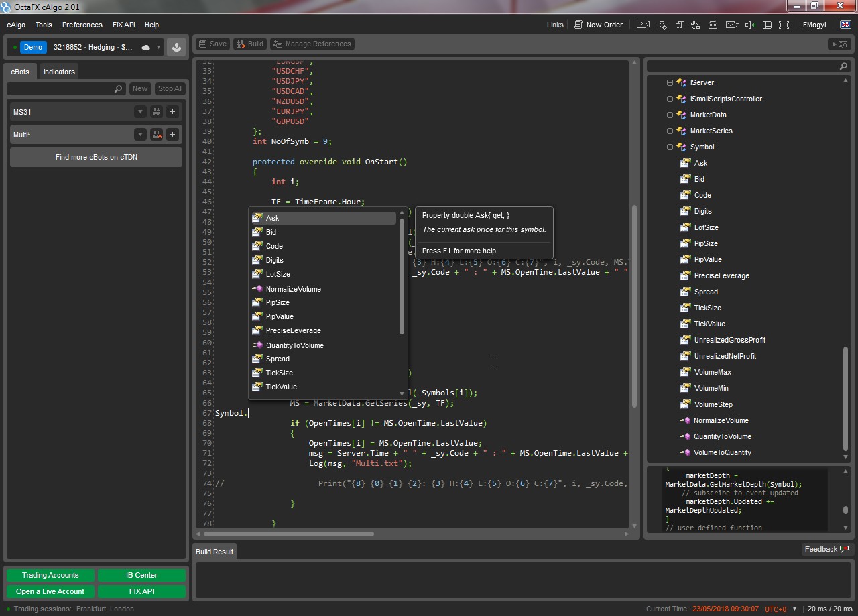Image resolution: width=858 pixels, height=616 pixels.
Task: Click the autocomplete list scrollbar thumb
Action: point(402,276)
